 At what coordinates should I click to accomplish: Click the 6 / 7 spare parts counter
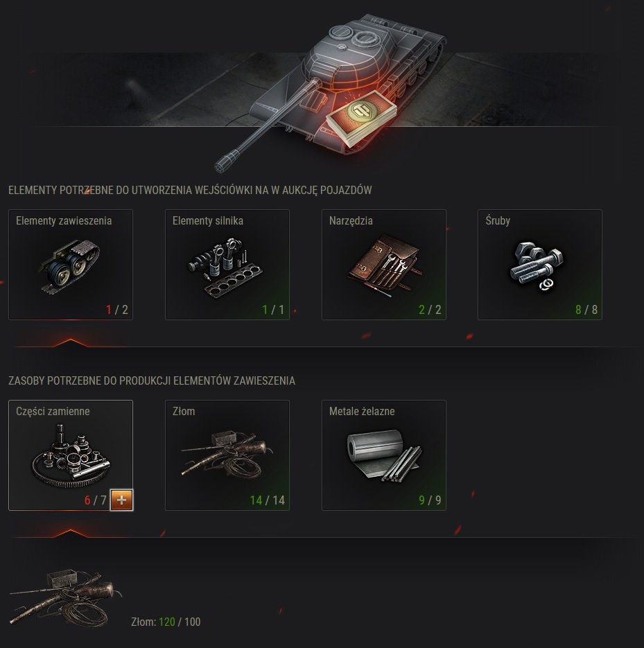96,500
